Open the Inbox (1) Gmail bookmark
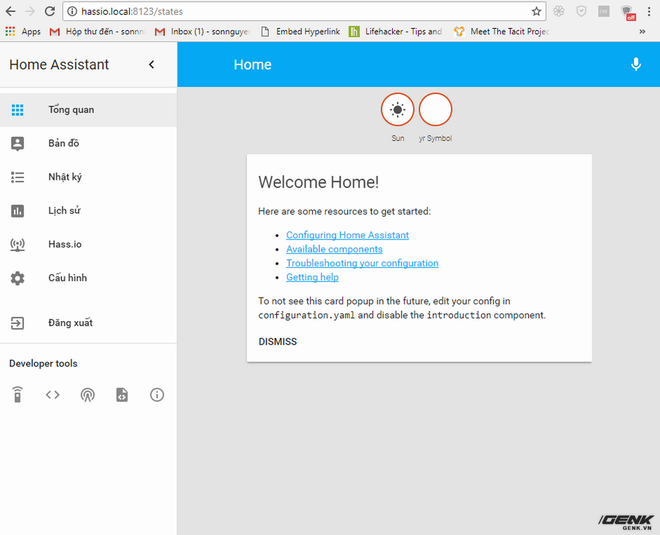 [202, 32]
